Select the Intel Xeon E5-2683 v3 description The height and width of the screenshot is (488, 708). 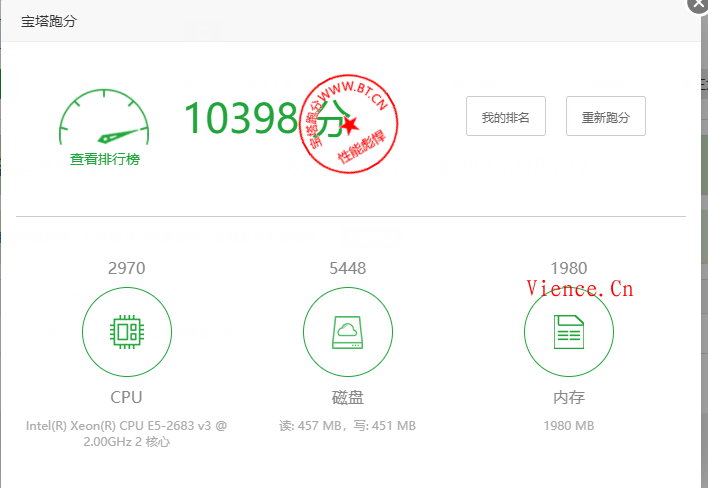pos(126,433)
